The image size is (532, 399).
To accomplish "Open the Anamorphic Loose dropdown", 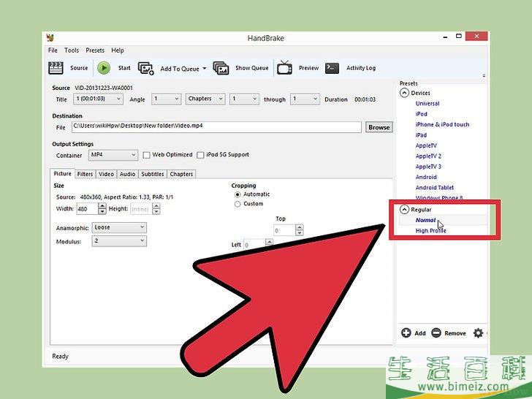I will [x=119, y=228].
